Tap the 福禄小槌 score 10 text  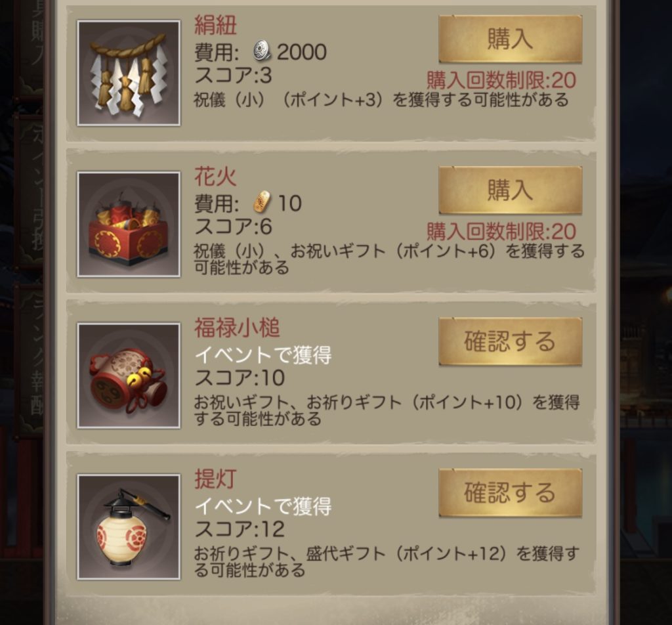240,377
